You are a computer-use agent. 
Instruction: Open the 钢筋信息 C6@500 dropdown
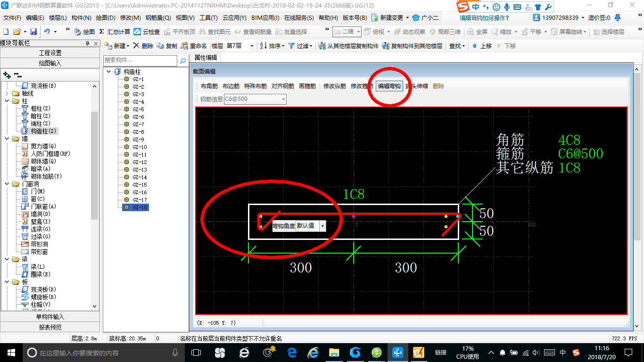[x=283, y=99]
